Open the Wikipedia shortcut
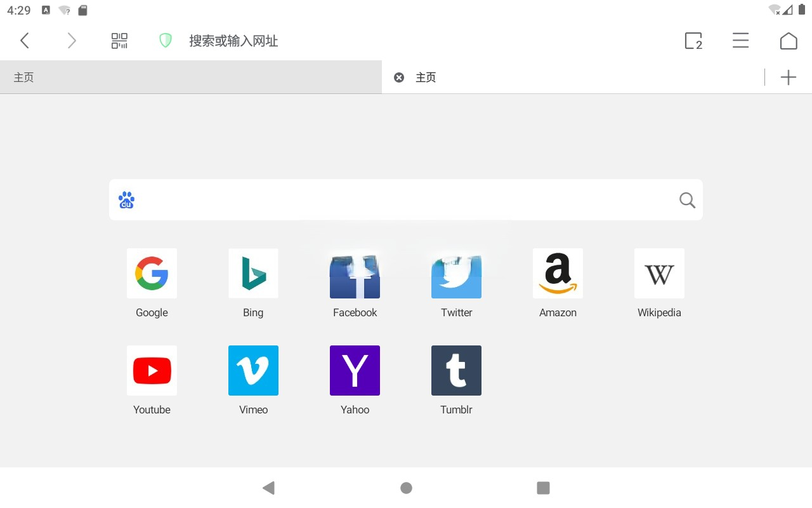 [659, 283]
